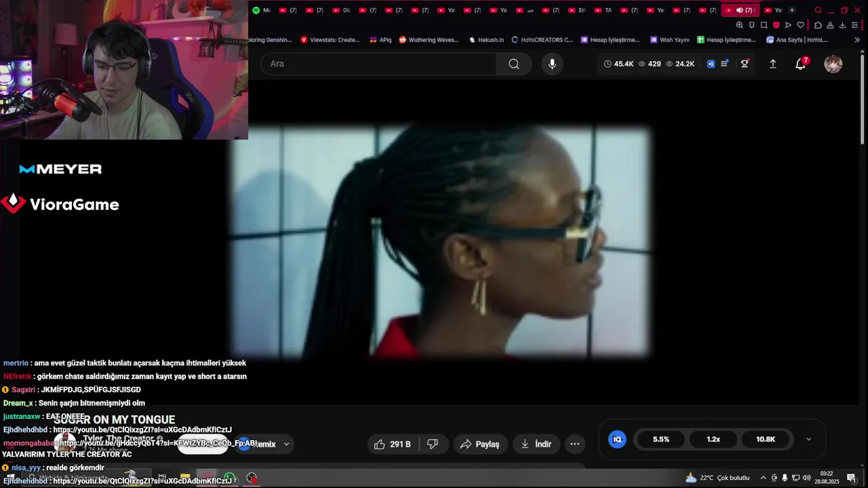This screenshot has width=868, height=488.
Task: Click the vidIQ round badge below video
Action: pyautogui.click(x=617, y=439)
